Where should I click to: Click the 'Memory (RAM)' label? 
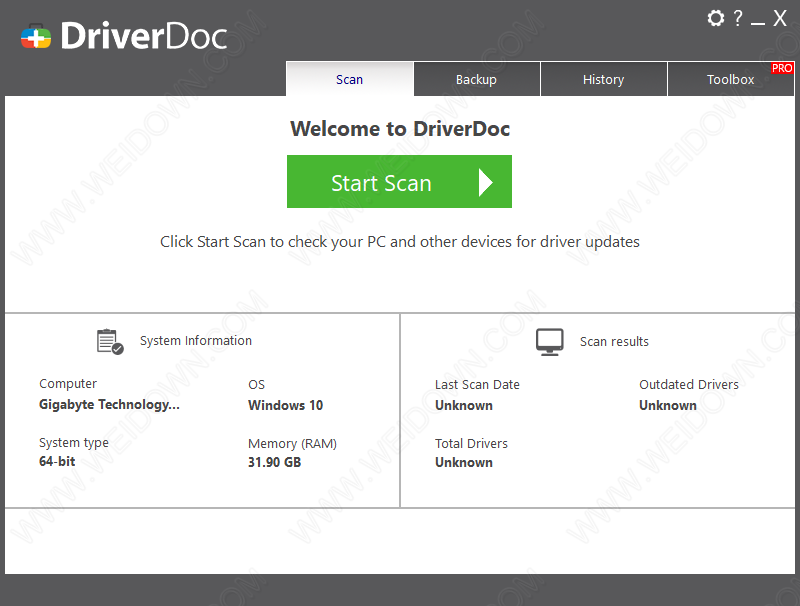coord(292,444)
